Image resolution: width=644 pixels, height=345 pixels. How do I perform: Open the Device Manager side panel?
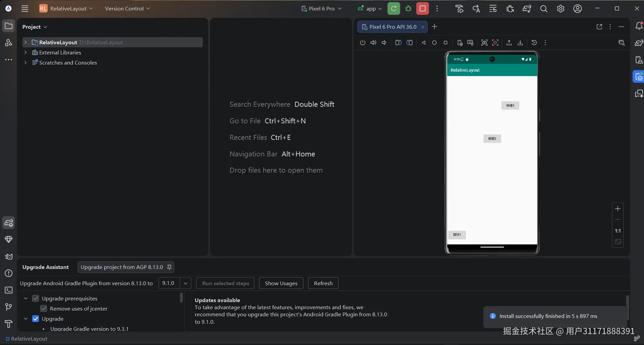[x=639, y=60]
